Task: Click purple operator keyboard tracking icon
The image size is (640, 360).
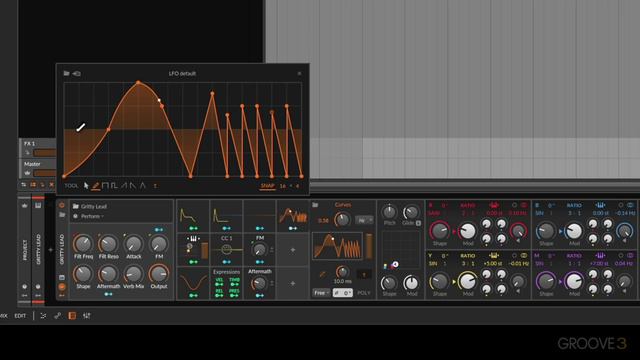Action: click(600, 256)
